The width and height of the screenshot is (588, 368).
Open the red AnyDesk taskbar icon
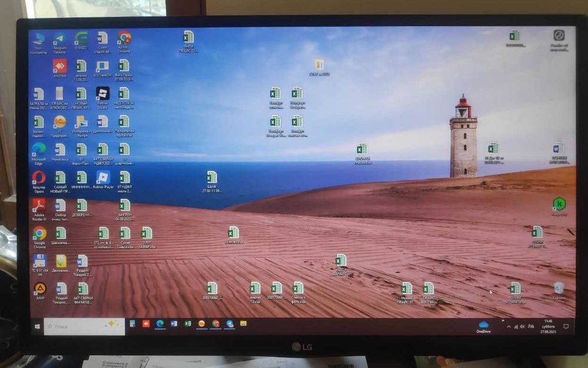point(146,323)
